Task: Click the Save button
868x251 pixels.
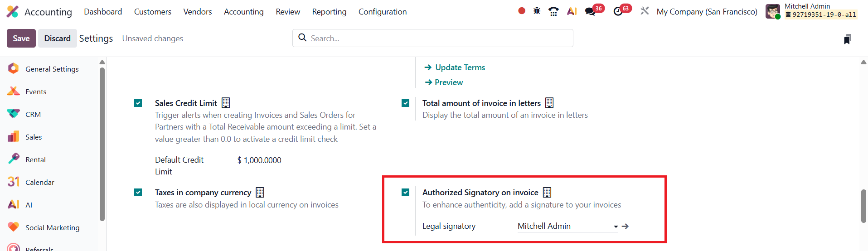Action: pyautogui.click(x=21, y=39)
